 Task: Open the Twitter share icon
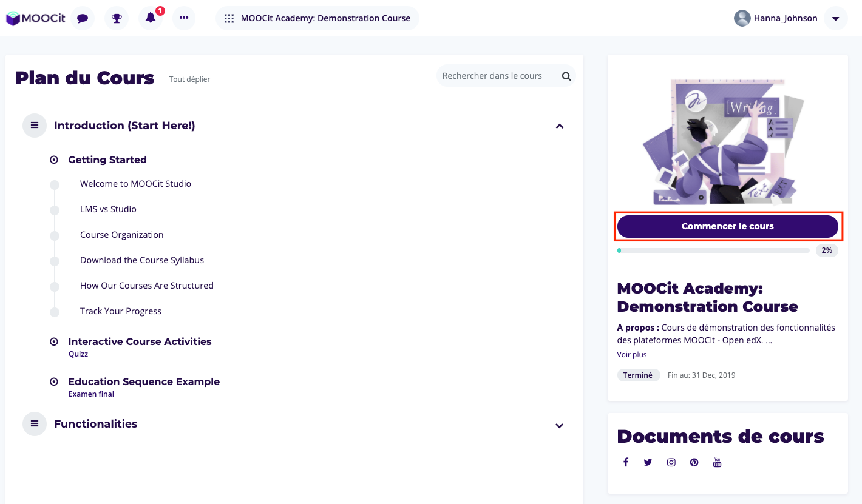[x=648, y=462]
